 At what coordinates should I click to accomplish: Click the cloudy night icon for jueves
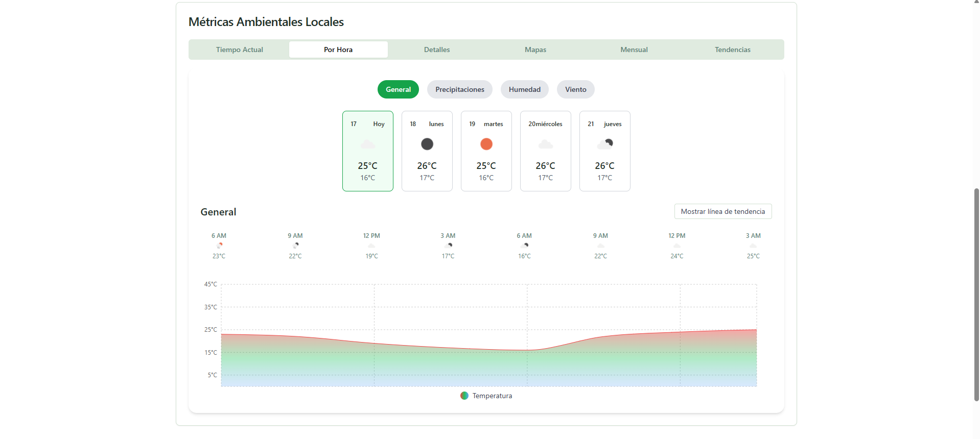pyautogui.click(x=604, y=144)
